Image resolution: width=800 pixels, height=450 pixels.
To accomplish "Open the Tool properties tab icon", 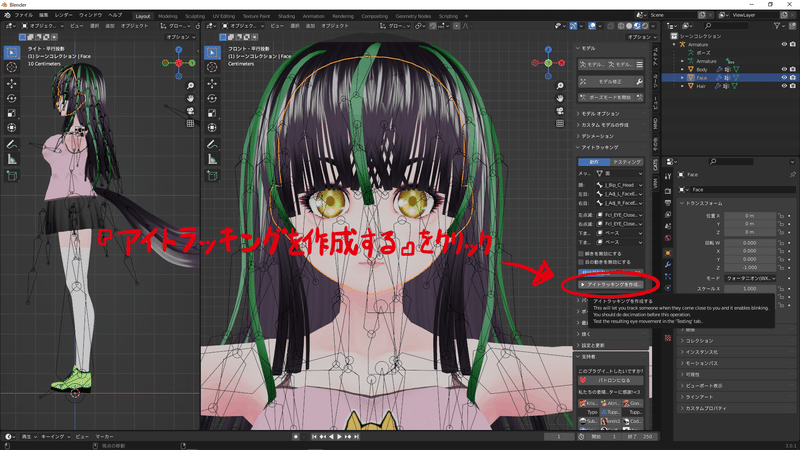I will (x=668, y=176).
